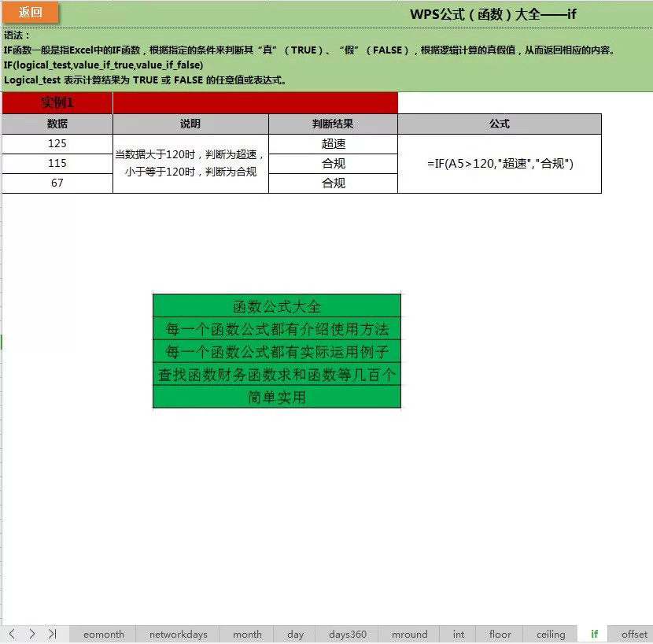This screenshot has width=653, height=644.
Task: Switch to the day sheet
Action: 295,634
